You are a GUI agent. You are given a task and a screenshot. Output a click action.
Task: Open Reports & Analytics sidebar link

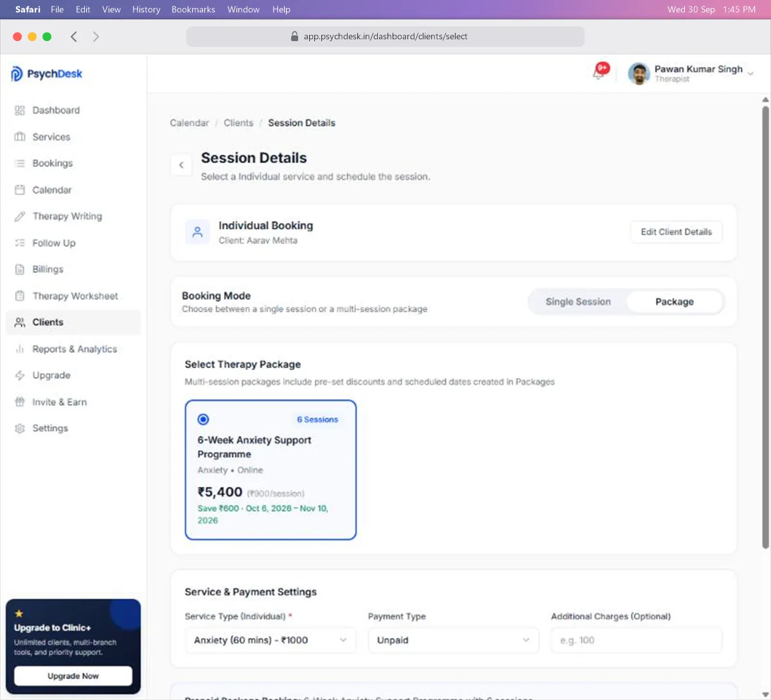click(x=73, y=349)
